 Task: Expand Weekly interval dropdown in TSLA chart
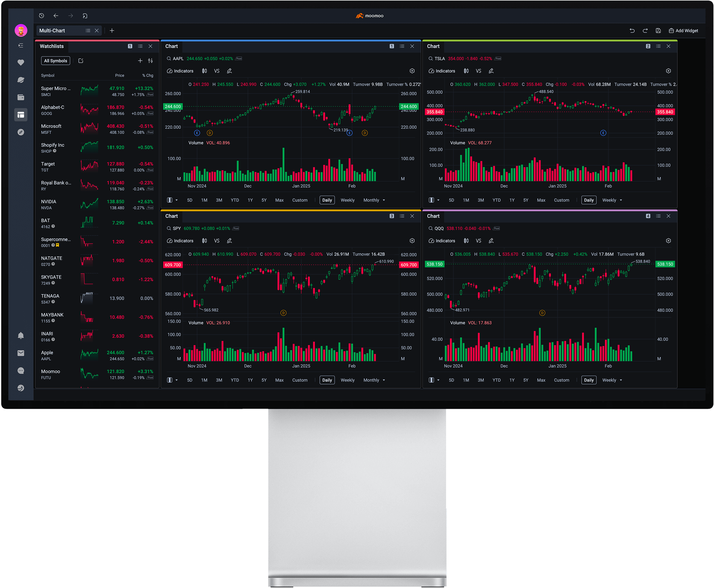tap(621, 200)
